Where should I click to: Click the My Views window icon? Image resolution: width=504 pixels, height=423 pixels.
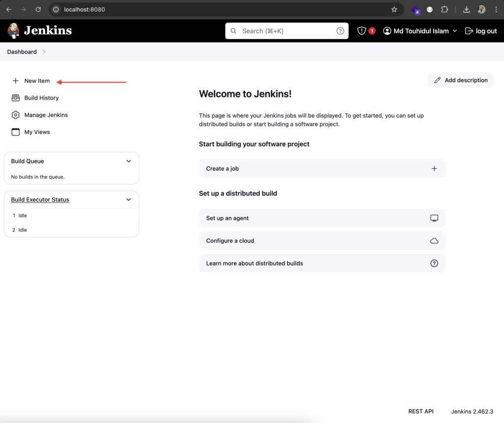click(x=15, y=132)
